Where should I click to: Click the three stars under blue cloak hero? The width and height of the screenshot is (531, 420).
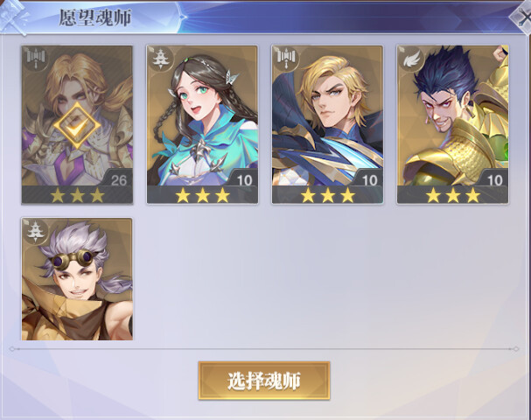tap(327, 195)
